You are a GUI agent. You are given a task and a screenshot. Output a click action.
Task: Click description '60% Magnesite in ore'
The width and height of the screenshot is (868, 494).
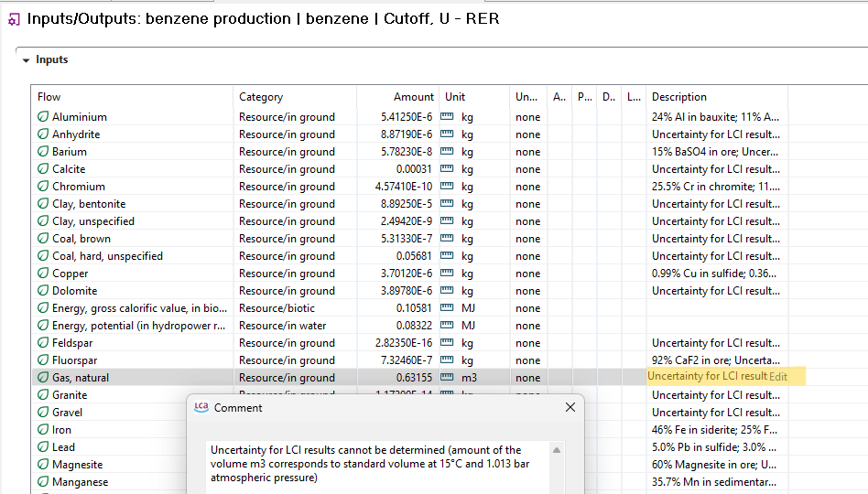tap(714, 465)
